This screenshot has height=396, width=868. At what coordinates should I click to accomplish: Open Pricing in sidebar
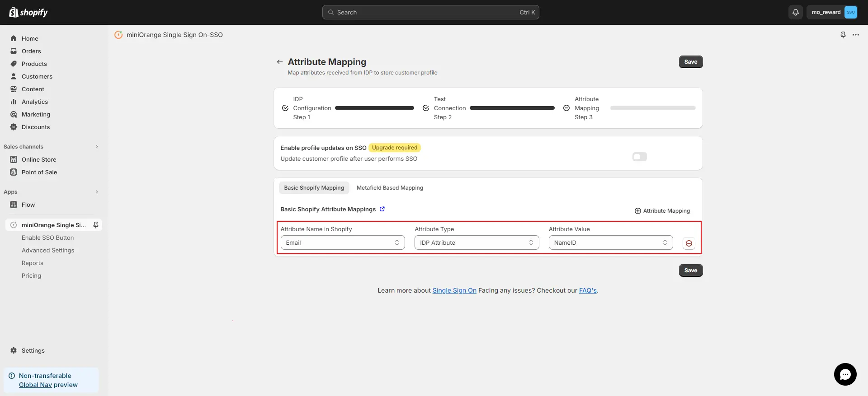31,275
